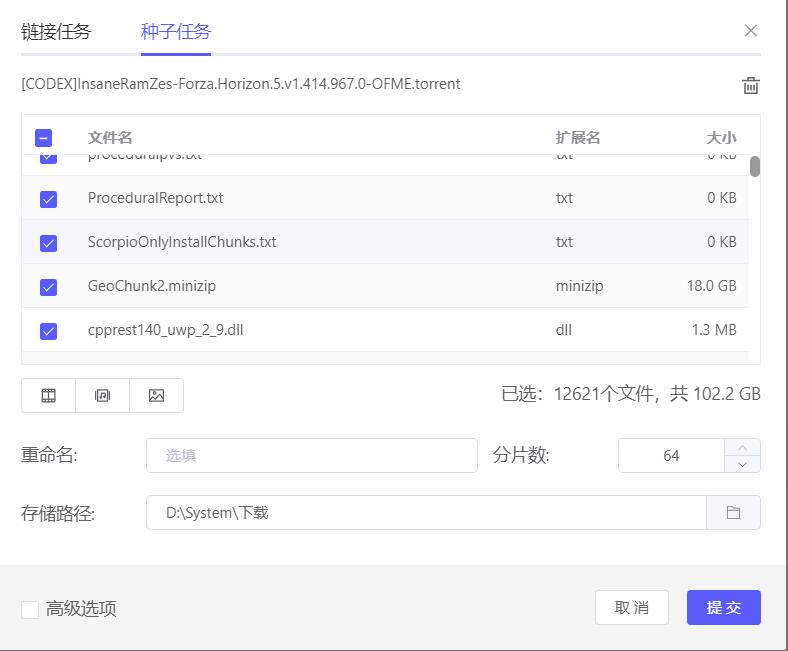This screenshot has height=651, width=788.
Task: Filter by audio files icon
Action: (103, 396)
